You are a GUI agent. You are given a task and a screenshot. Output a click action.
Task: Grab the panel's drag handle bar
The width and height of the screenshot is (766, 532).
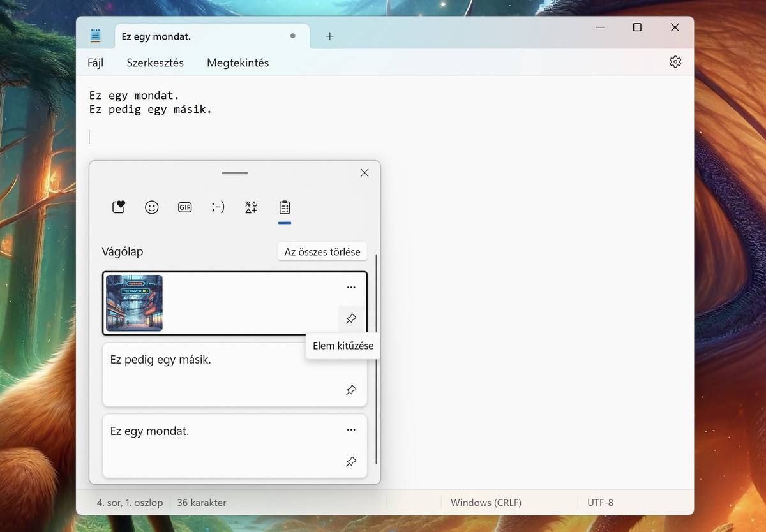(235, 173)
